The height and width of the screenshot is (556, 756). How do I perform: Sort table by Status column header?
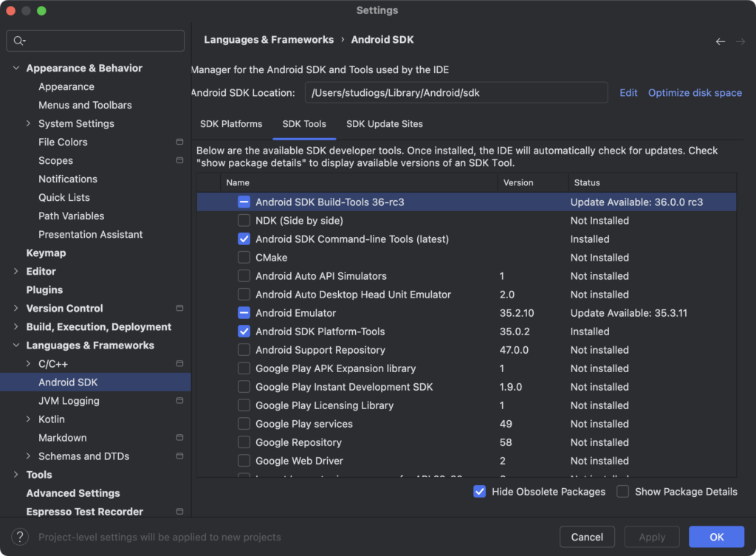tap(653, 183)
